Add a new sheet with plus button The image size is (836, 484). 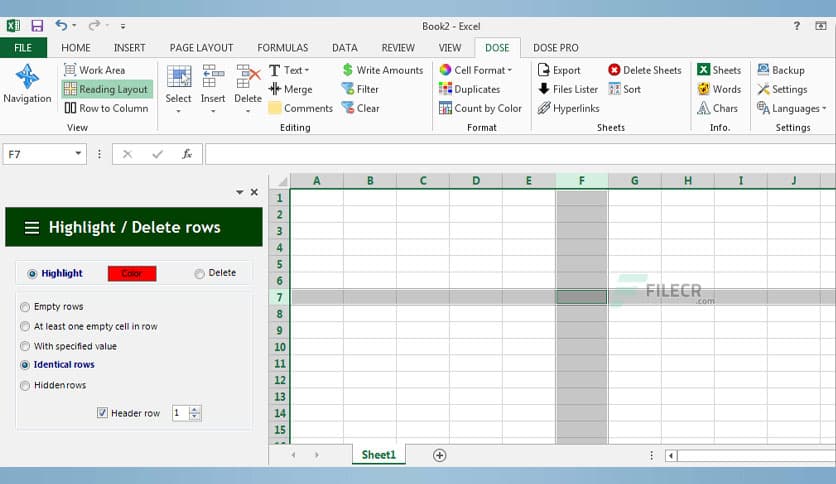coord(439,455)
